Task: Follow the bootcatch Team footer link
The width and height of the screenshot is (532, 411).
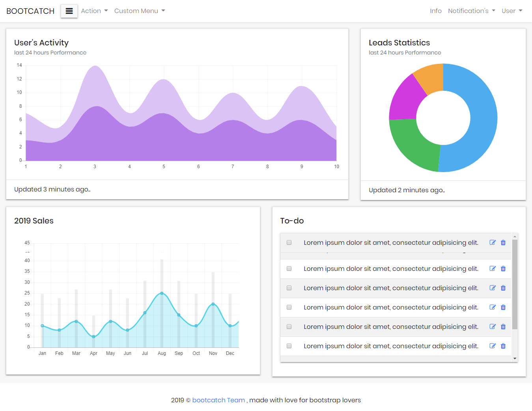Action: (x=218, y=400)
